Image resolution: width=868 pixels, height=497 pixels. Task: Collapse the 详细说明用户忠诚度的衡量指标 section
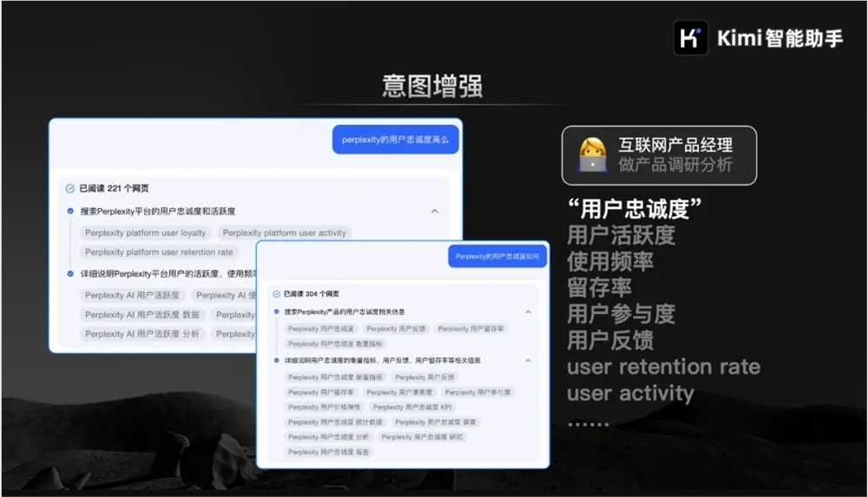click(528, 360)
